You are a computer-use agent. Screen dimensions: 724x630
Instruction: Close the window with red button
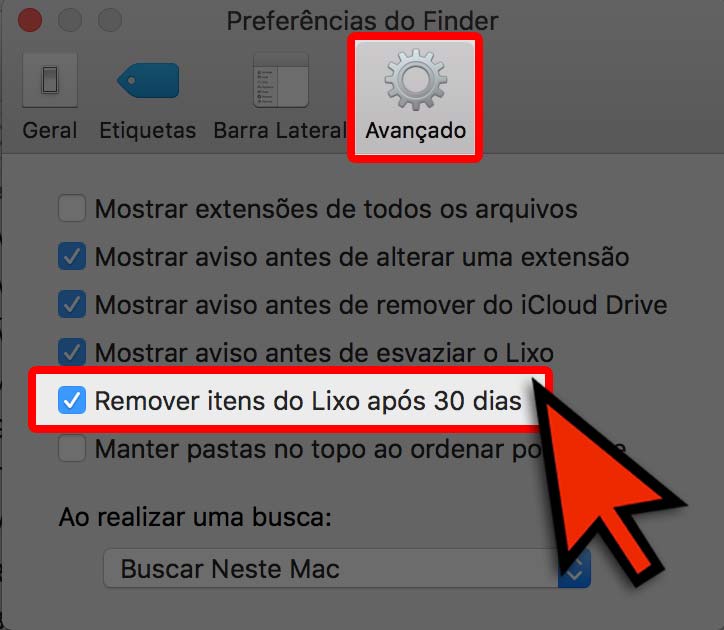30,20
